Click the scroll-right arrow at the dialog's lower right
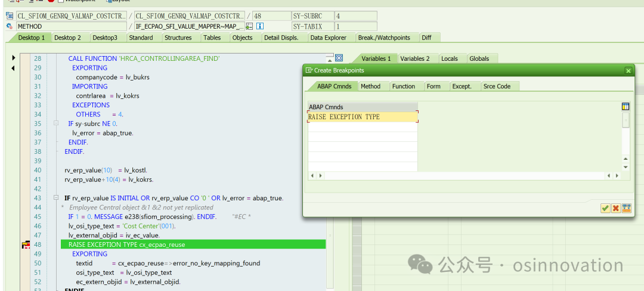 617,176
